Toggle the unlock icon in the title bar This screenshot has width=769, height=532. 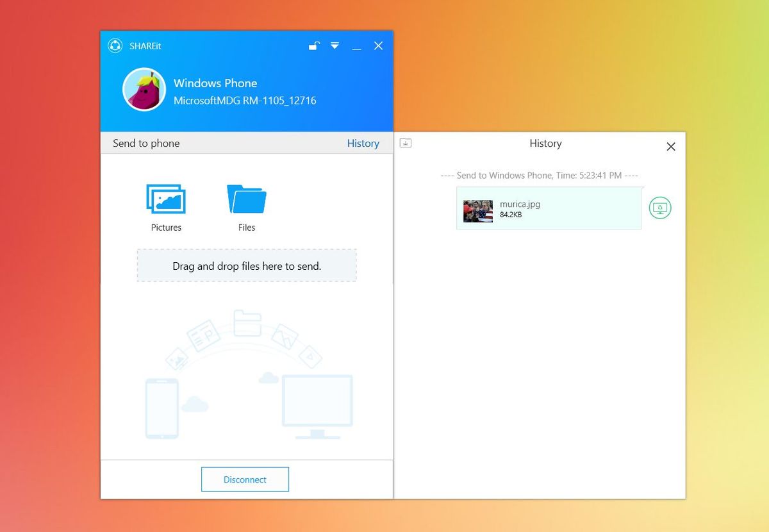pyautogui.click(x=313, y=46)
